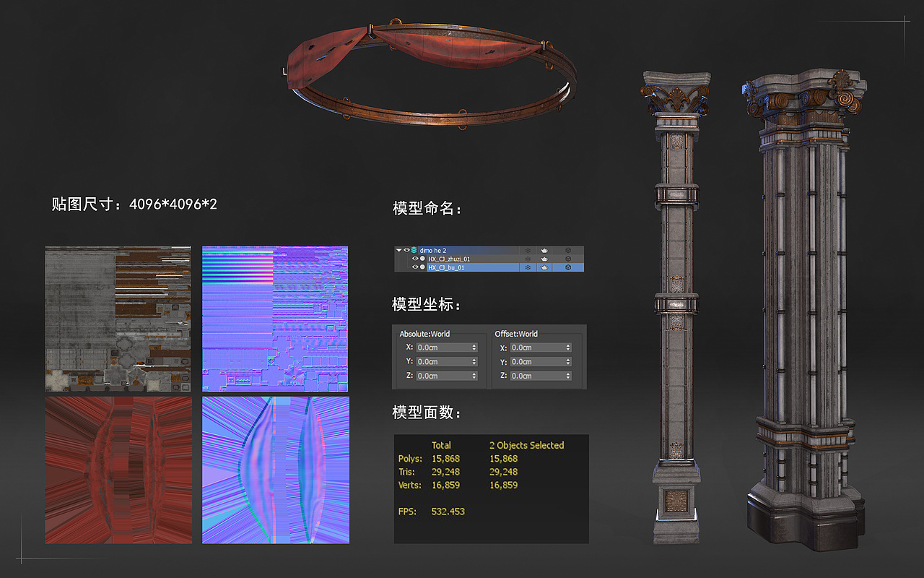Toggle freeze snowflake for HX_CJ_zhuzi_01
The image size is (924, 578).
click(x=528, y=259)
